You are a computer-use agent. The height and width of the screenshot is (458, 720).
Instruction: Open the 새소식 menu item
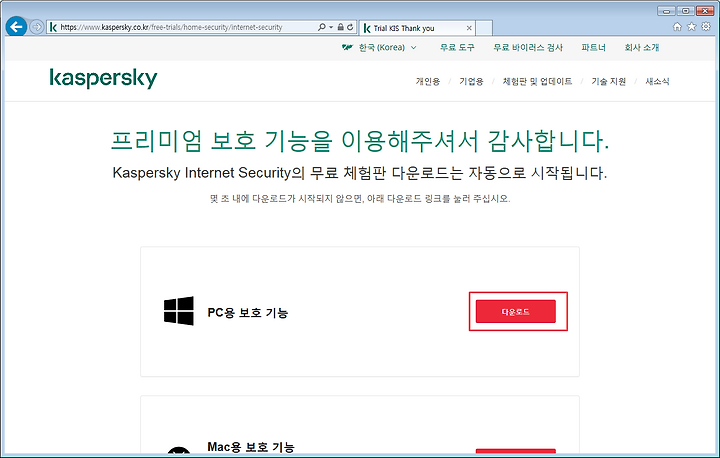pos(657,81)
